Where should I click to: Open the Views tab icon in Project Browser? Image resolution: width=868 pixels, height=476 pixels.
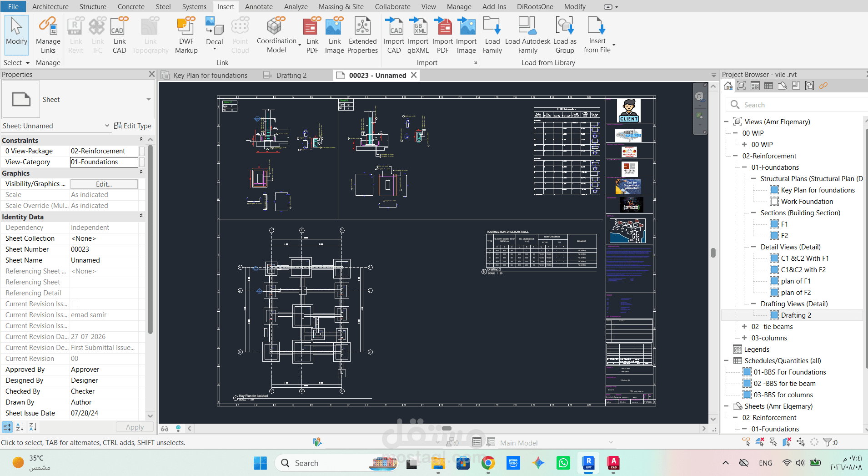[742, 86]
